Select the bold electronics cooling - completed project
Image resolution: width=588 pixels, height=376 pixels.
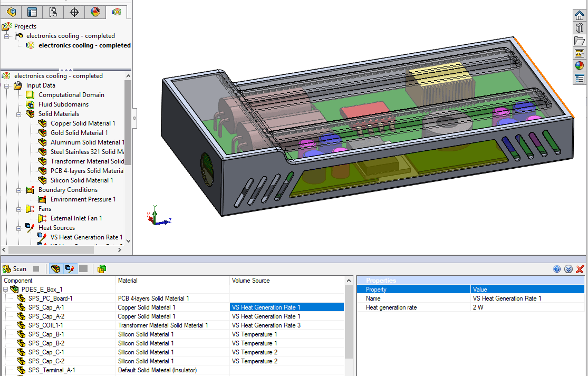point(84,45)
